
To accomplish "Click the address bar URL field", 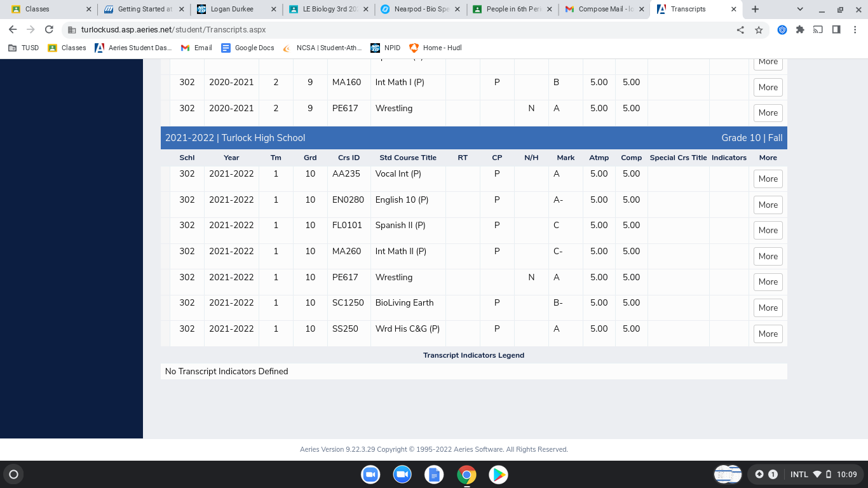I will point(381,30).
